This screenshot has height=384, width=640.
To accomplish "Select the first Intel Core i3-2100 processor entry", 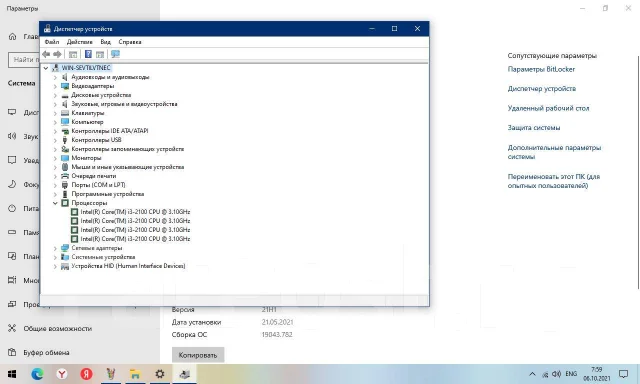I will tap(135, 212).
